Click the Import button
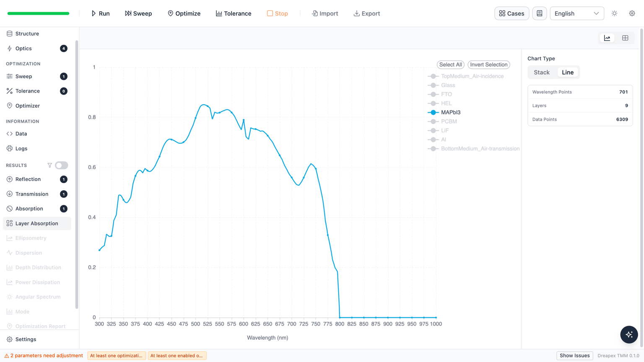 [325, 13]
